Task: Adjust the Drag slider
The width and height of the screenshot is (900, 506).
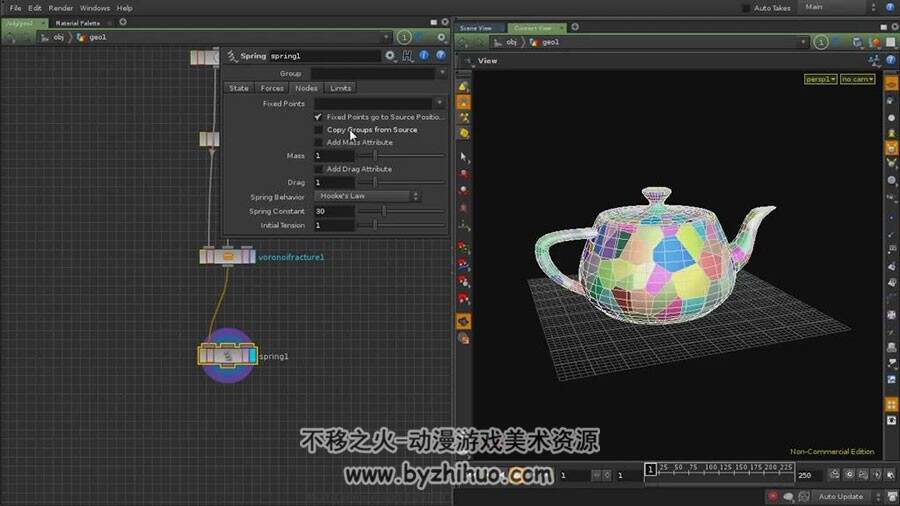Action: click(x=401, y=182)
